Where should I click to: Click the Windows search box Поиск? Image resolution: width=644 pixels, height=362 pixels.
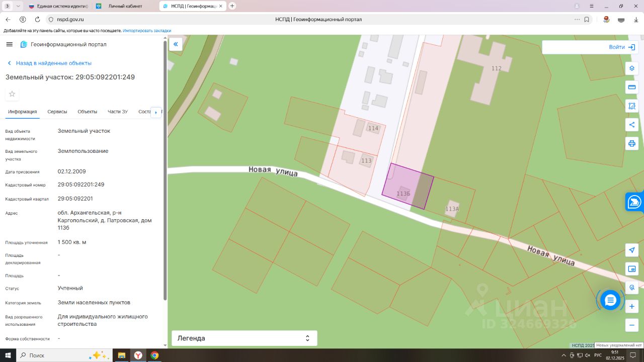click(x=64, y=355)
